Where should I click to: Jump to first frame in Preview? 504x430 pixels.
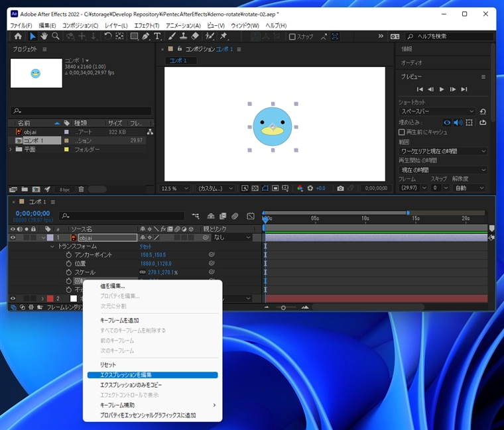420,89
